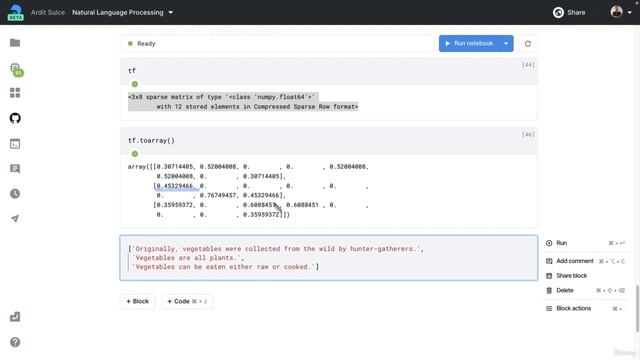Click the Share block icon
640x360 pixels.
coord(549,276)
